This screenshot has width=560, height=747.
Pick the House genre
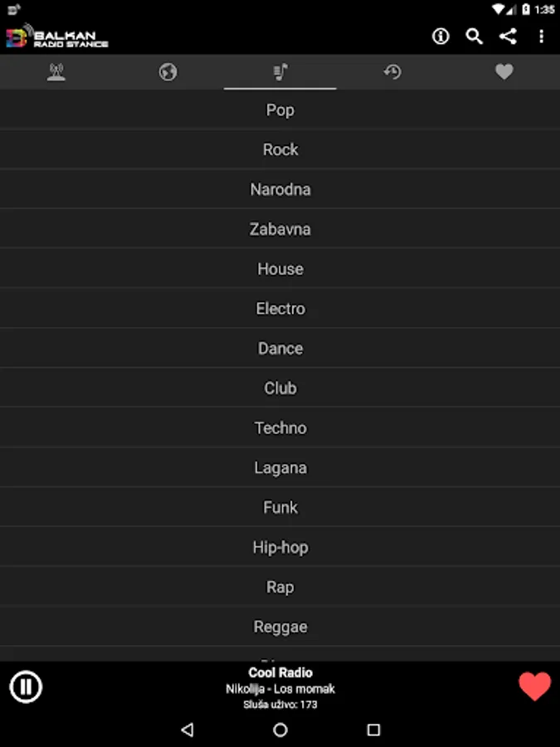[280, 269]
